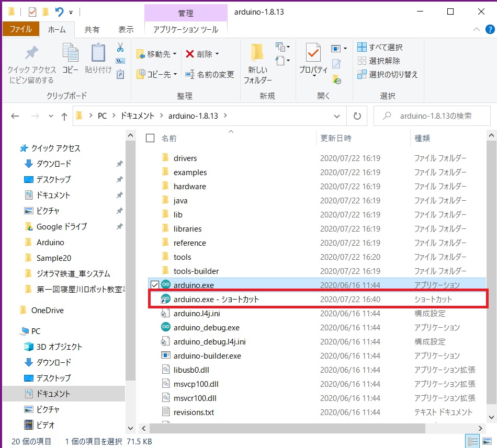The image size is (497, 448).
Task: Click the horizontal scrollbar of file list
Action: (287, 428)
